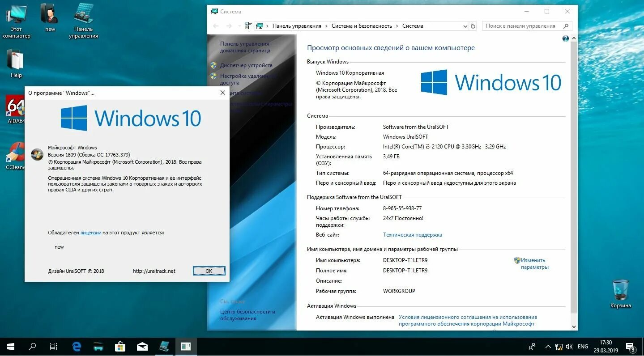This screenshot has height=356, width=644.
Task: Open Центр безопасности и обслуживания link
Action: pyautogui.click(x=247, y=315)
